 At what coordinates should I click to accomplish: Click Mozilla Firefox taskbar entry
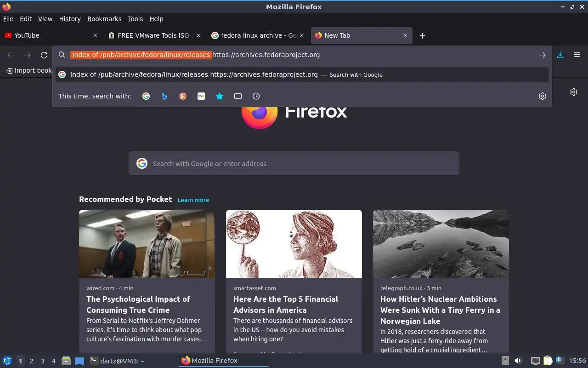224,361
